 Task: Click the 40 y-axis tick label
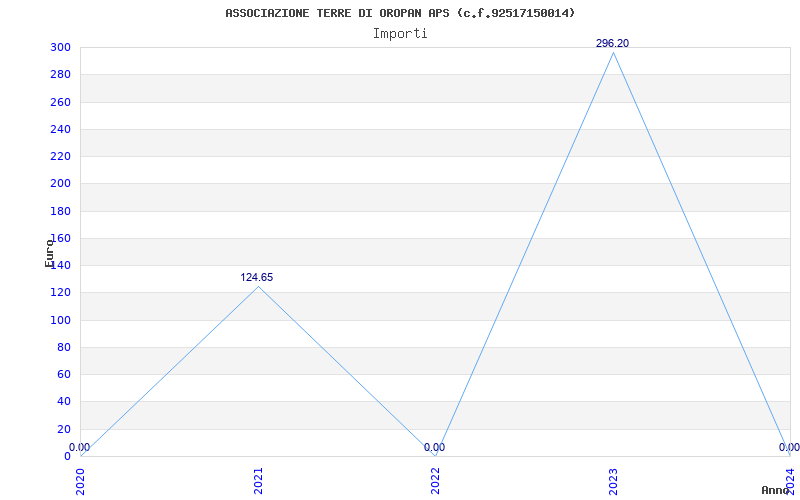tap(64, 402)
